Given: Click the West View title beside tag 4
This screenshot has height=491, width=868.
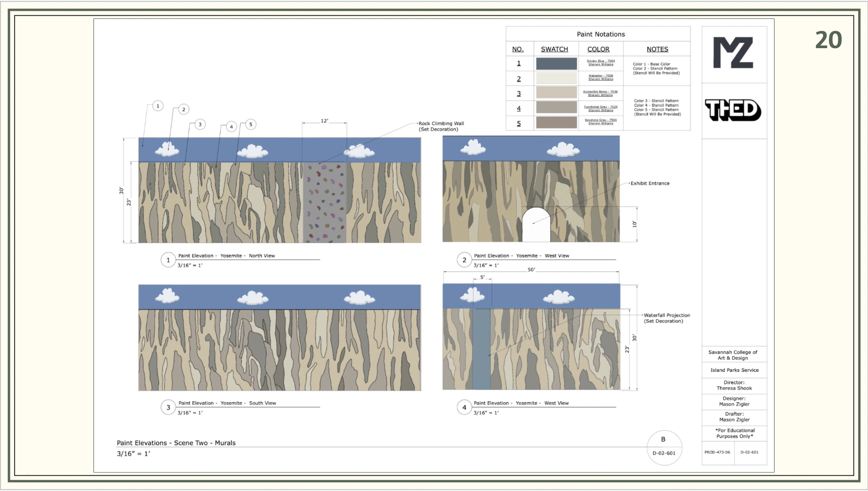Looking at the screenshot, I should pos(521,403).
